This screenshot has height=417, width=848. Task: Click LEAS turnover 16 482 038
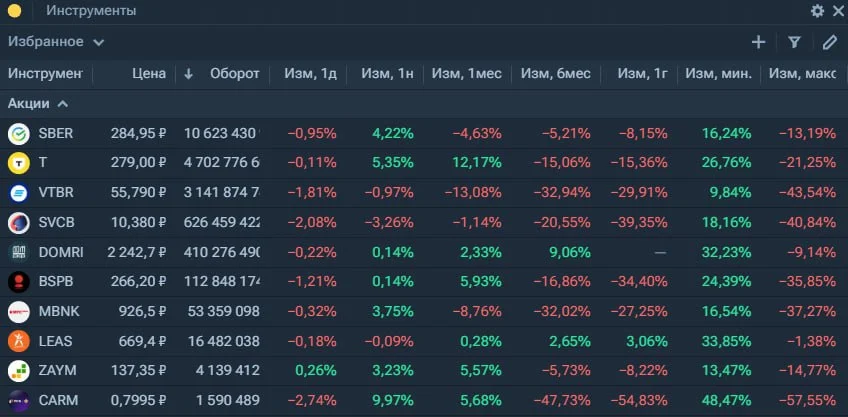(223, 341)
